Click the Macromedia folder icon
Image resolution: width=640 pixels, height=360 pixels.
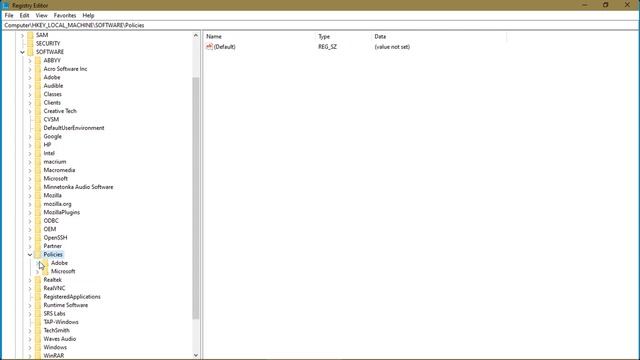point(38,170)
